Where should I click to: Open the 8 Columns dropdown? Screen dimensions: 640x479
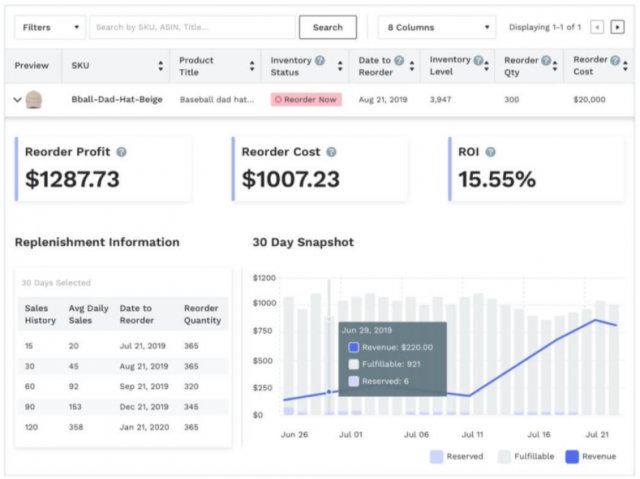pos(437,27)
